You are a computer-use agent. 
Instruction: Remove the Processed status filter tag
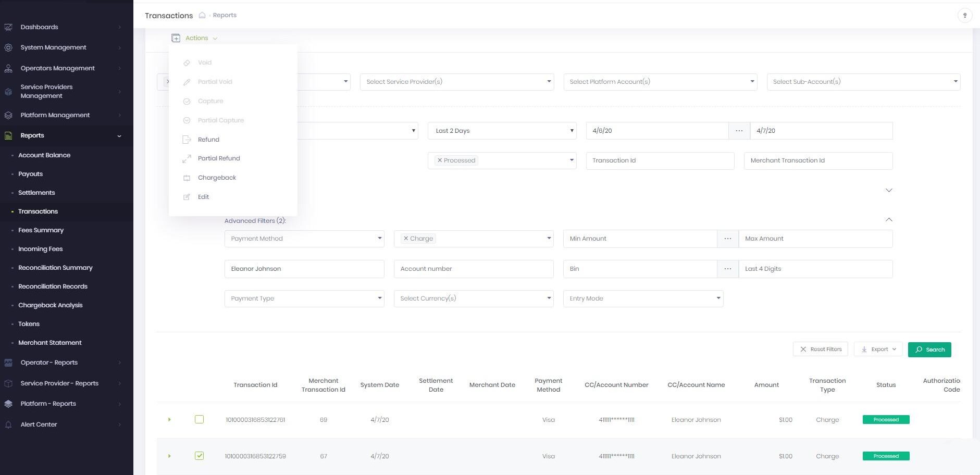click(440, 160)
